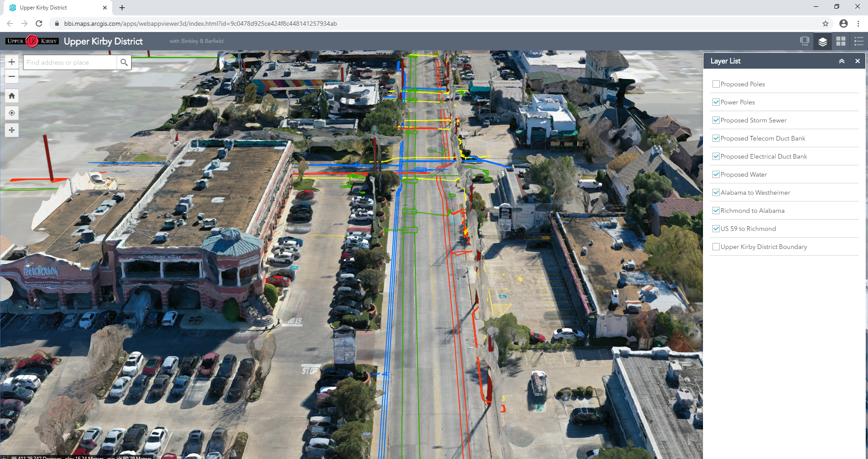Viewport: 868px width, 459px height.
Task: Open the legend list icon in header
Action: [859, 42]
